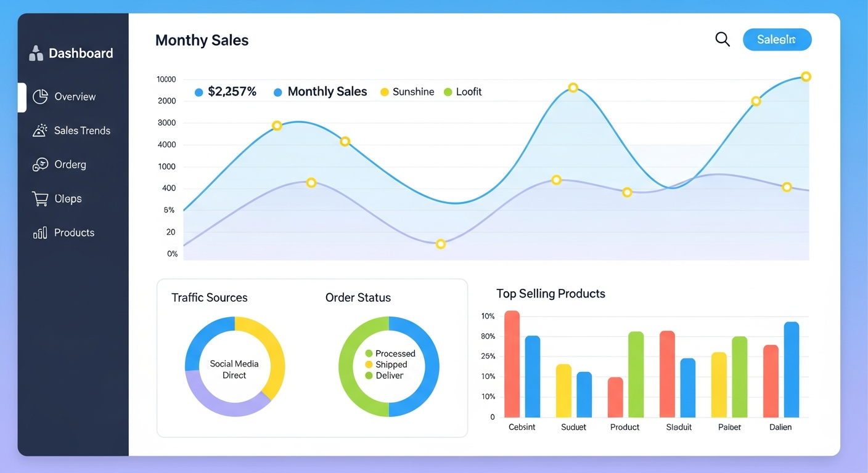The height and width of the screenshot is (473, 868).
Task: Click the Overview pie chart icon
Action: pos(40,97)
